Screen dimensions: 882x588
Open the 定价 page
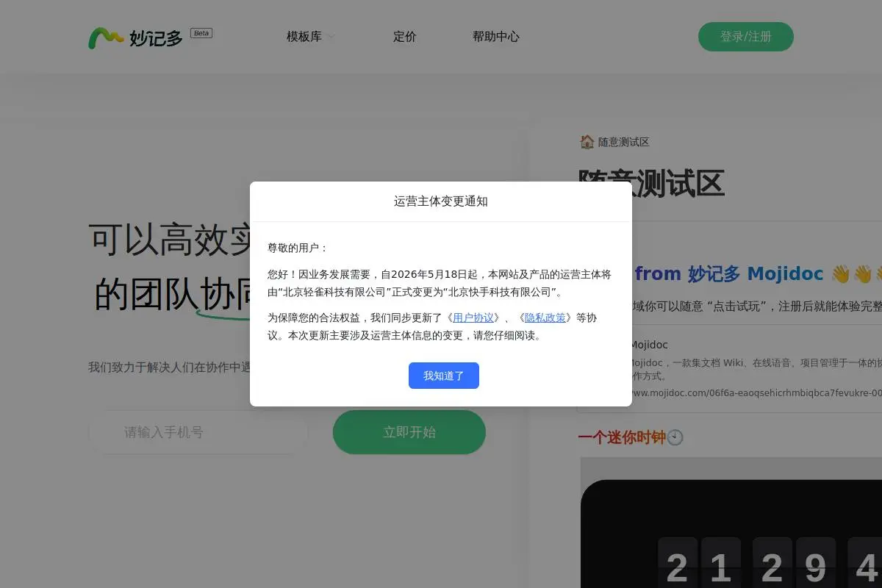click(x=405, y=37)
